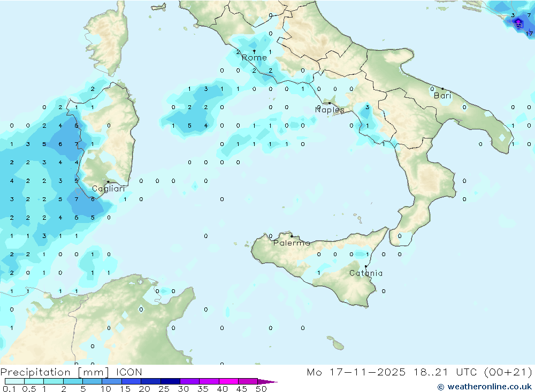Pick the 10–15 mm legend swatch

pyautogui.click(x=112, y=381)
